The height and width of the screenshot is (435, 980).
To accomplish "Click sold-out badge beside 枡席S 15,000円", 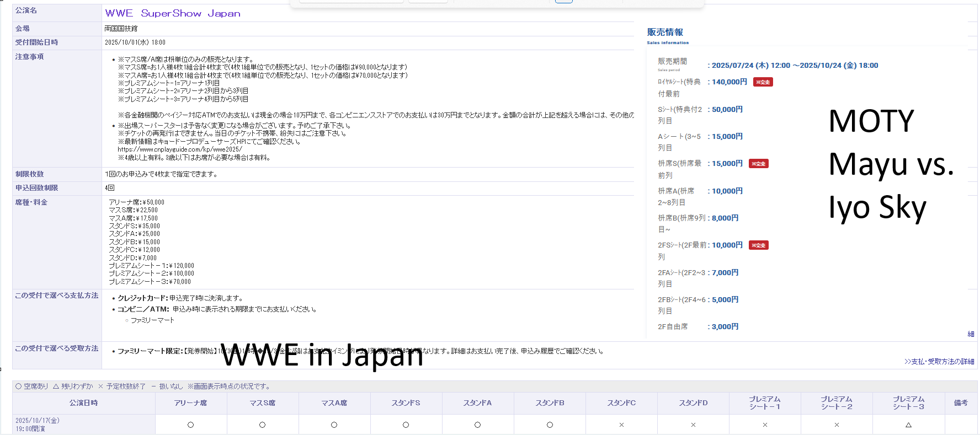I will tap(759, 164).
